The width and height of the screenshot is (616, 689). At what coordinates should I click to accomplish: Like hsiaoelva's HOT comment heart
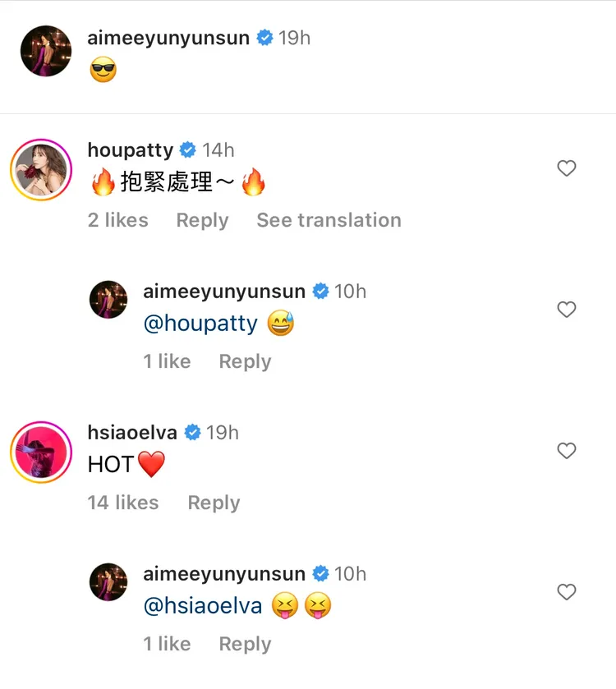pos(566,451)
